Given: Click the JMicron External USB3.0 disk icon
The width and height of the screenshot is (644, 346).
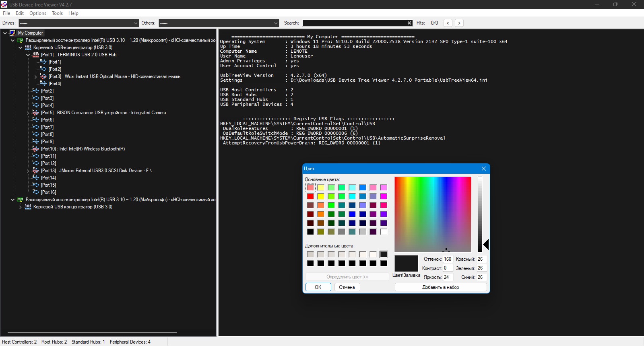Looking at the screenshot, I should point(35,171).
